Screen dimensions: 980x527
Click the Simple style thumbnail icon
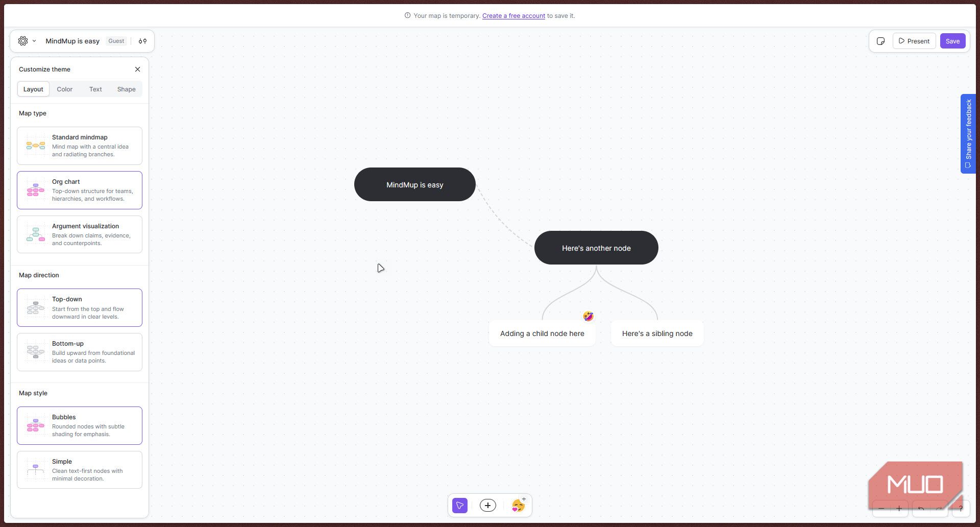[36, 470]
